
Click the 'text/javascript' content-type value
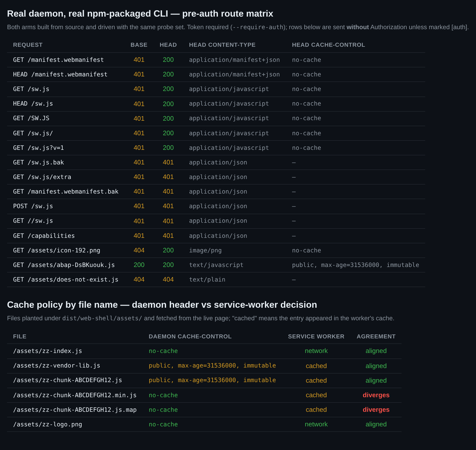coord(216,265)
